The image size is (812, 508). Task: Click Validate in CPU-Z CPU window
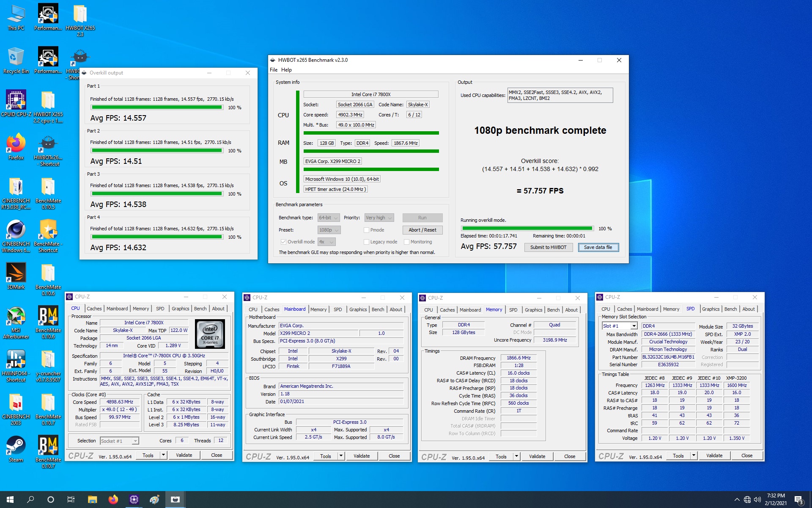[x=184, y=455]
